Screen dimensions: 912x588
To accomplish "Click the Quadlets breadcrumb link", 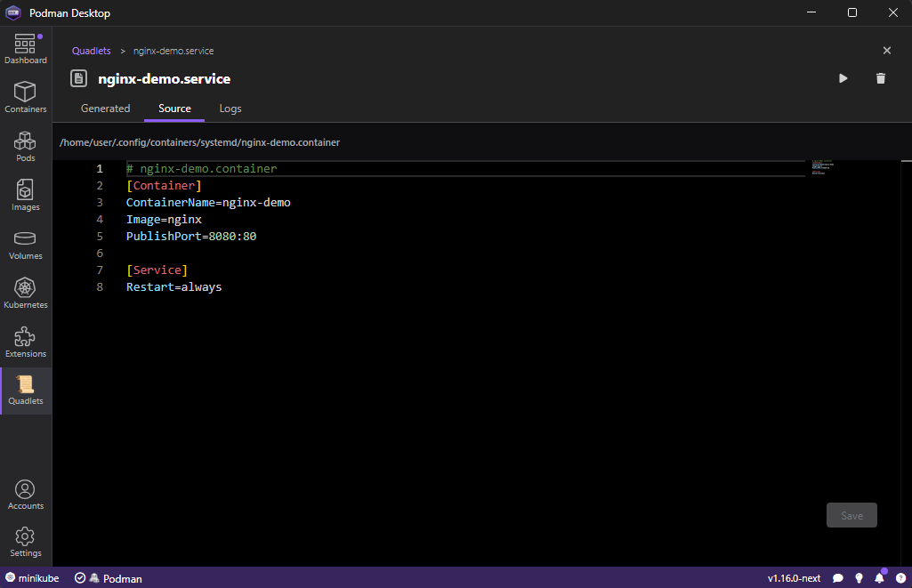I will pyautogui.click(x=92, y=51).
